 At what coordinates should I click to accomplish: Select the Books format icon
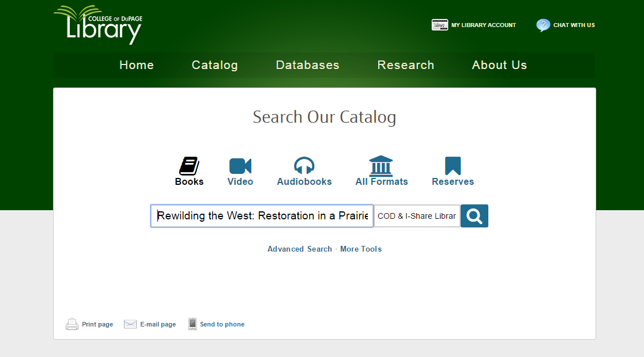189,166
